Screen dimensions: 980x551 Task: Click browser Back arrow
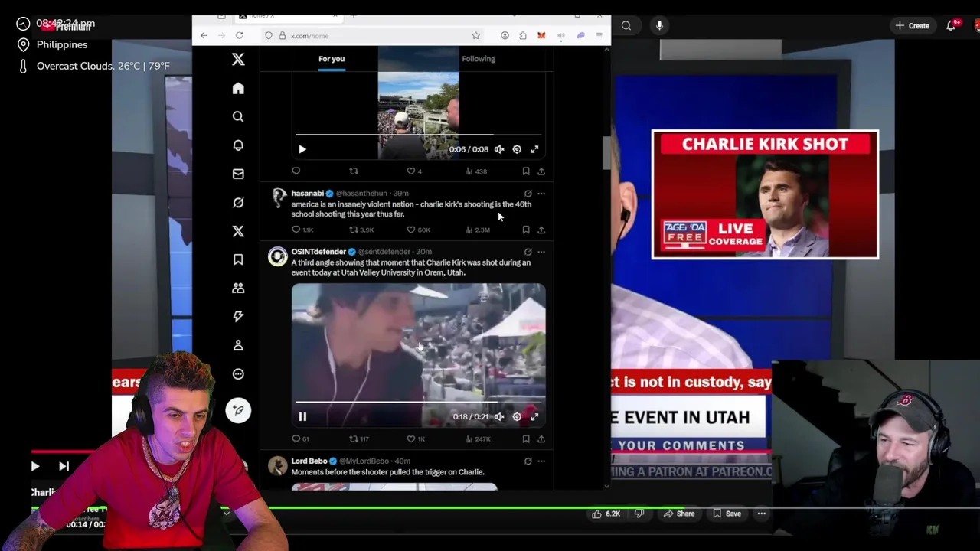[204, 35]
